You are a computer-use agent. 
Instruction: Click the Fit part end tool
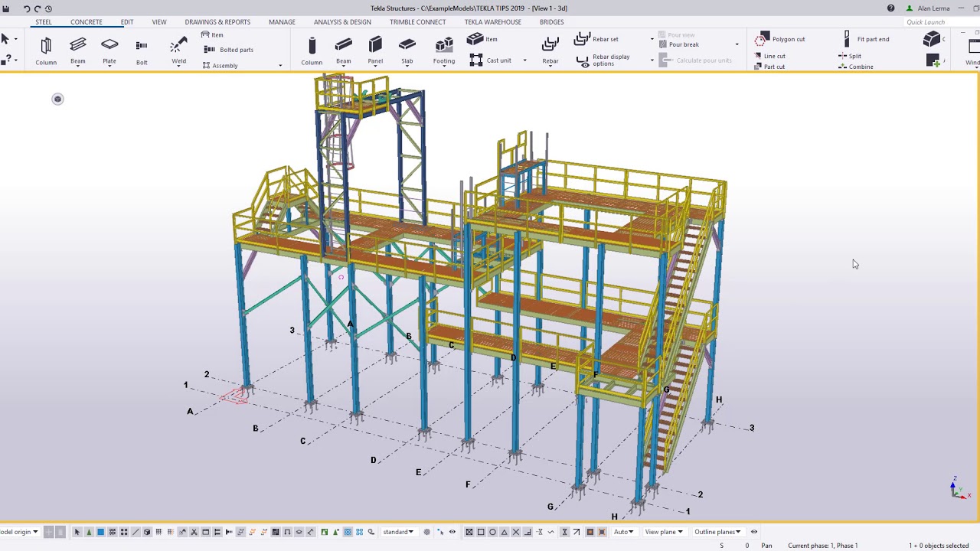[867, 39]
